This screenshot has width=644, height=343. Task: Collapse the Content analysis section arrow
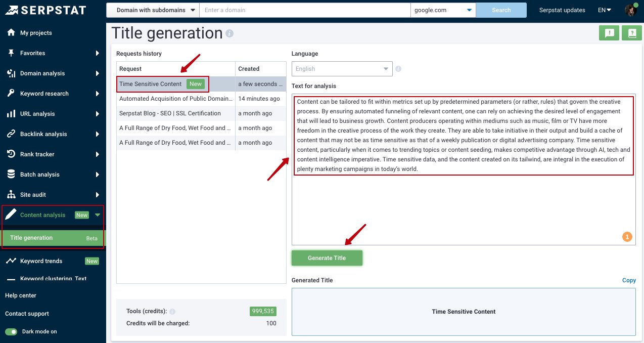[98, 215]
